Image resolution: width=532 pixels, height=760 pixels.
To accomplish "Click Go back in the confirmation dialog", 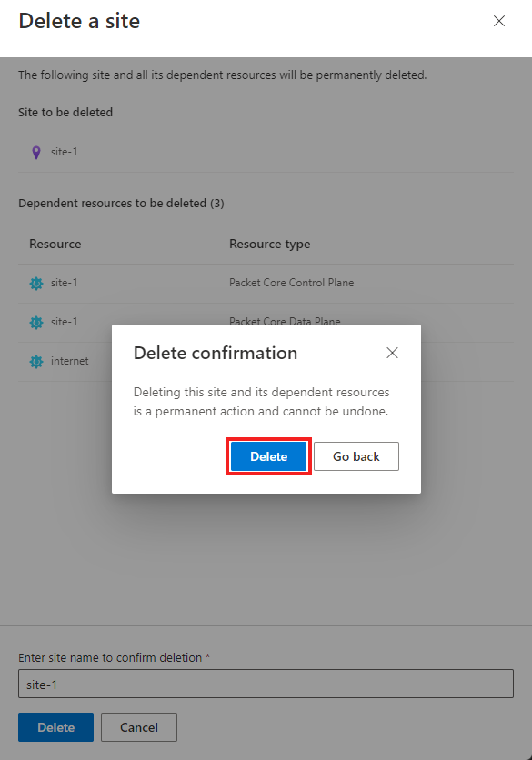I will (x=356, y=456).
